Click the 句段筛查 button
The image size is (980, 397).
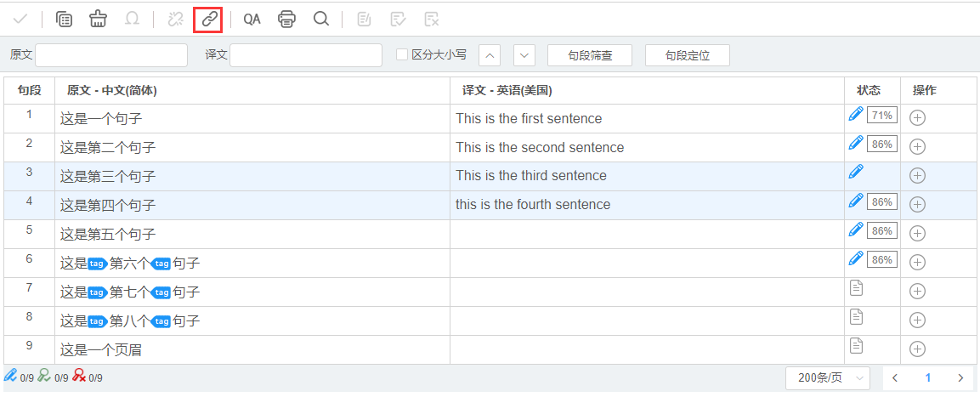point(590,55)
